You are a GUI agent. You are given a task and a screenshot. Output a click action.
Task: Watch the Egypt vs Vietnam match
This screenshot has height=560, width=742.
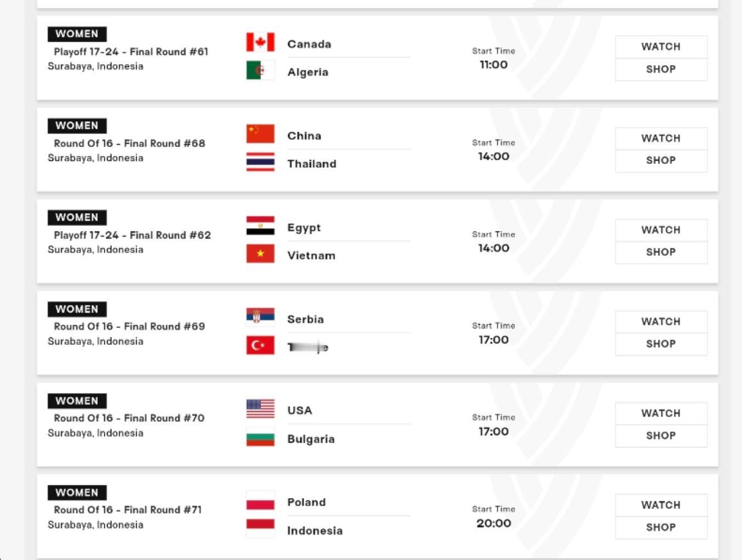click(661, 230)
